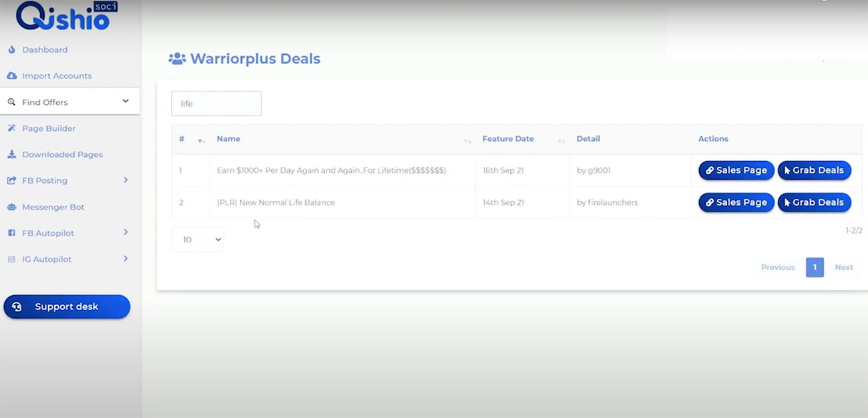Image resolution: width=868 pixels, height=418 pixels.
Task: Click the Page Builder wand icon
Action: pyautogui.click(x=11, y=128)
